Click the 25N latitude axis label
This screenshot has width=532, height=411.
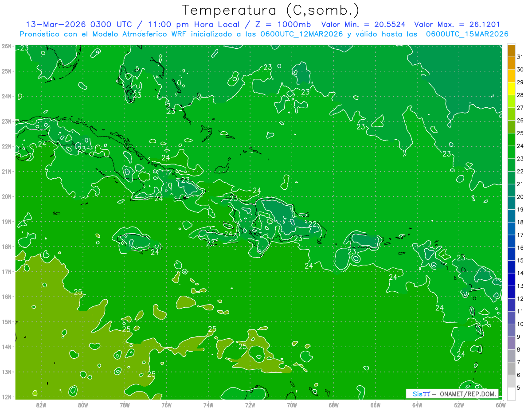click(6, 71)
